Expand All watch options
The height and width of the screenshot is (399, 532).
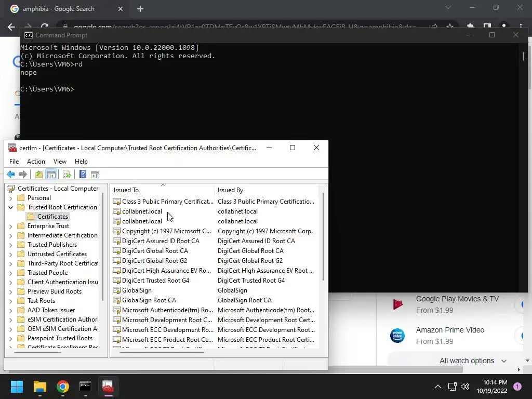(x=473, y=361)
